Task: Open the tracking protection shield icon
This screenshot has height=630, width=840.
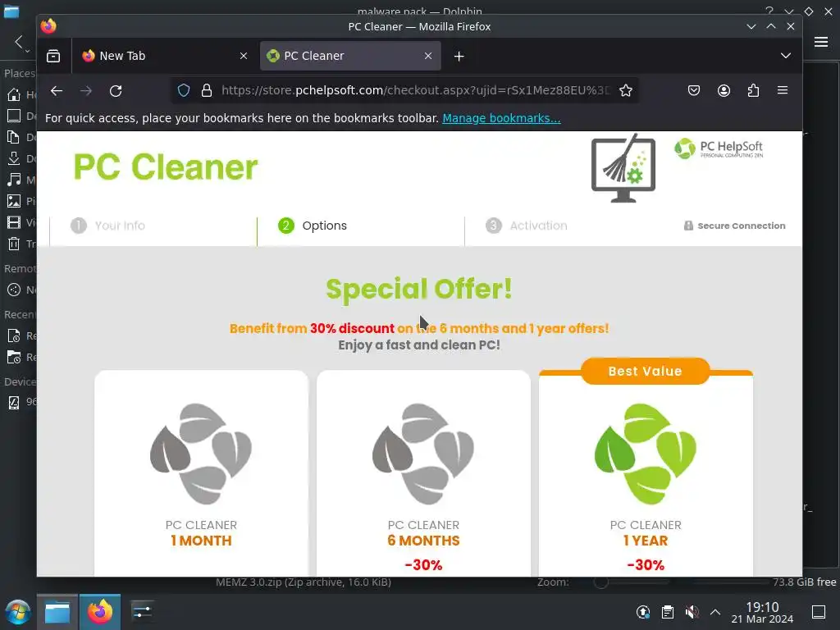Action: (x=184, y=90)
